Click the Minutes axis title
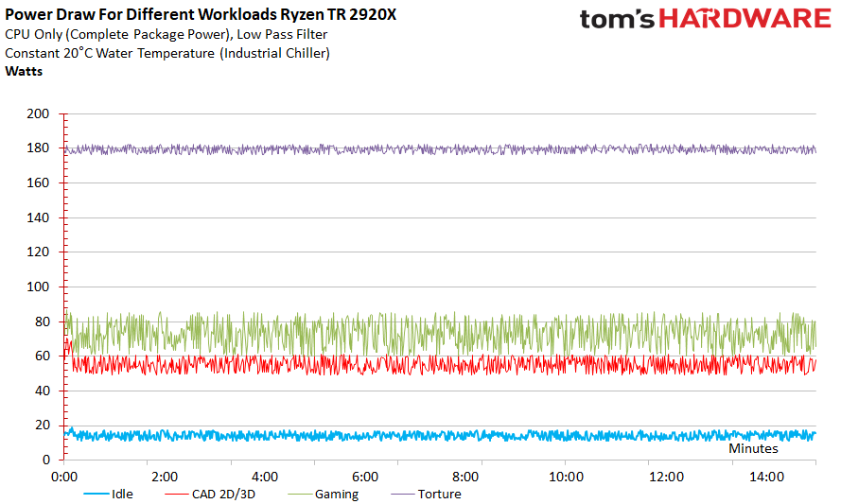 (752, 448)
